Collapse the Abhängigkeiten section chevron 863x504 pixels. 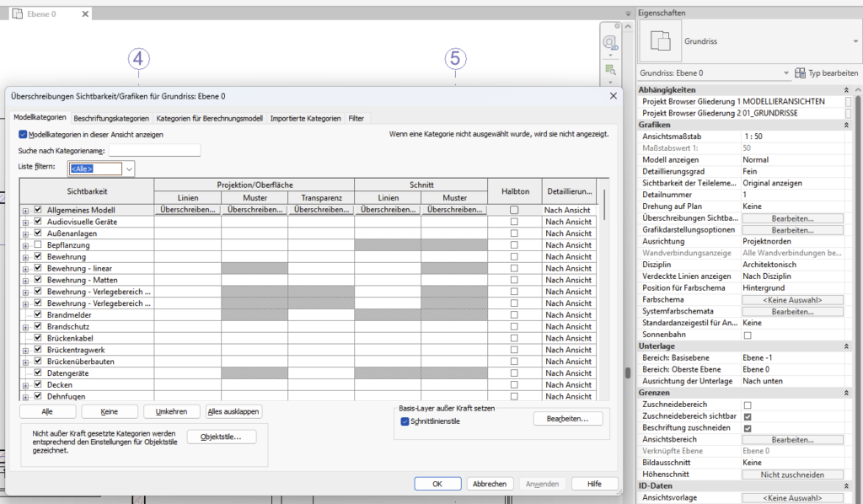[848, 89]
